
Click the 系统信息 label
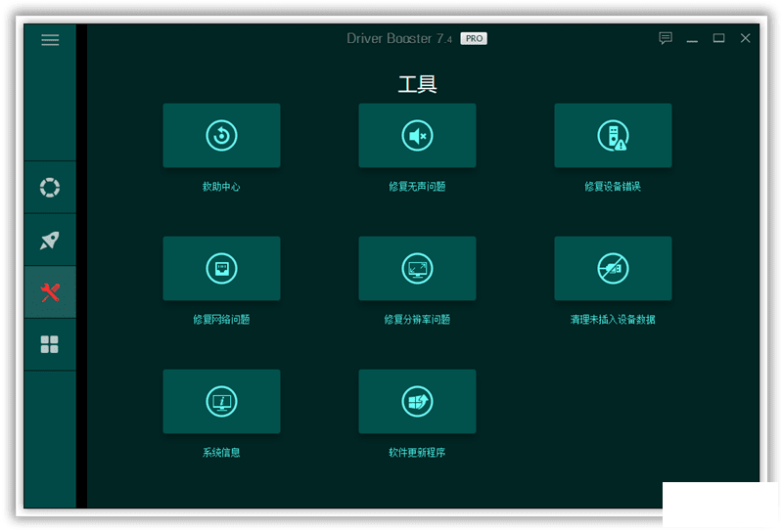[221, 453]
